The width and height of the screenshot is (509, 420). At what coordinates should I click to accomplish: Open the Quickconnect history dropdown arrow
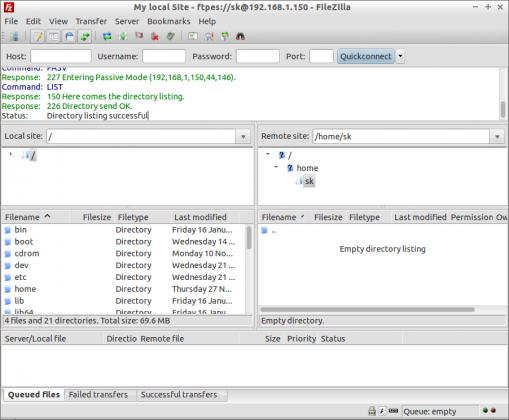click(x=400, y=56)
